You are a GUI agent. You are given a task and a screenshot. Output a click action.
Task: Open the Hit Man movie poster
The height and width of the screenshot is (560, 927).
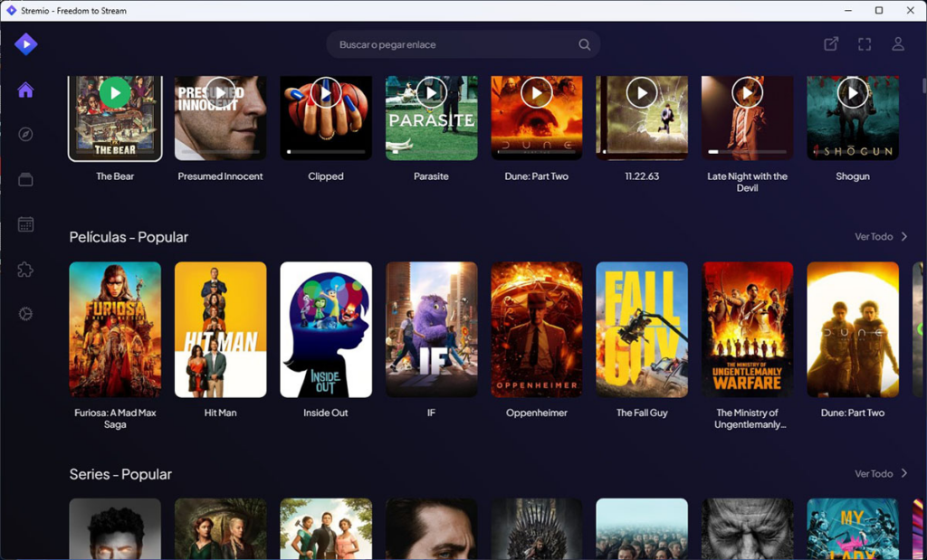[221, 329]
